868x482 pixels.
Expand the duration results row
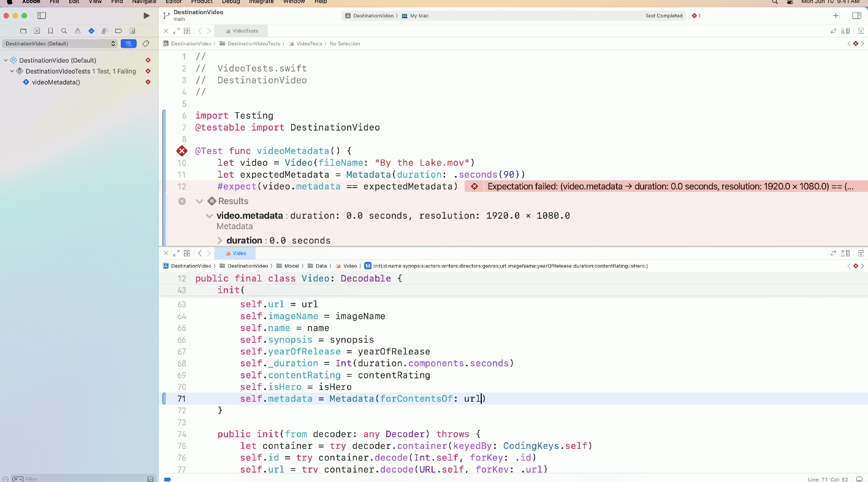219,240
